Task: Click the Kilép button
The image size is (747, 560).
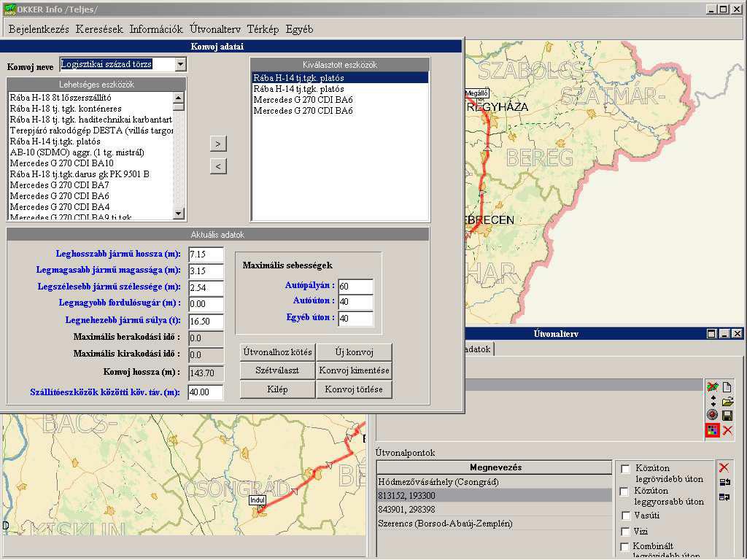Action: click(x=277, y=389)
